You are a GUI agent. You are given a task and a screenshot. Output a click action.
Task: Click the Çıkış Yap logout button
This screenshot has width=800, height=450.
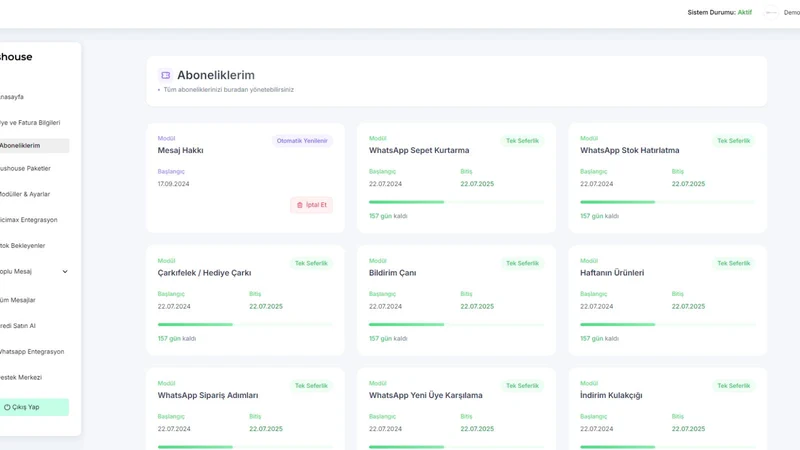click(34, 407)
